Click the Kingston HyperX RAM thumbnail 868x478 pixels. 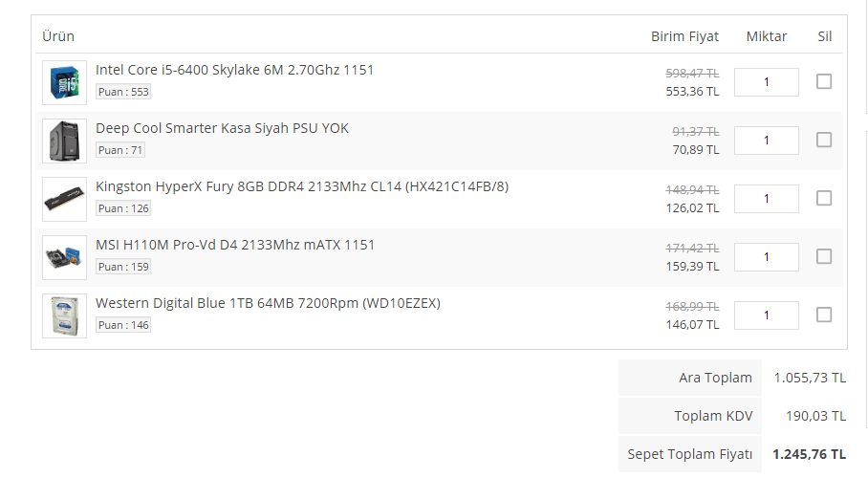64,199
